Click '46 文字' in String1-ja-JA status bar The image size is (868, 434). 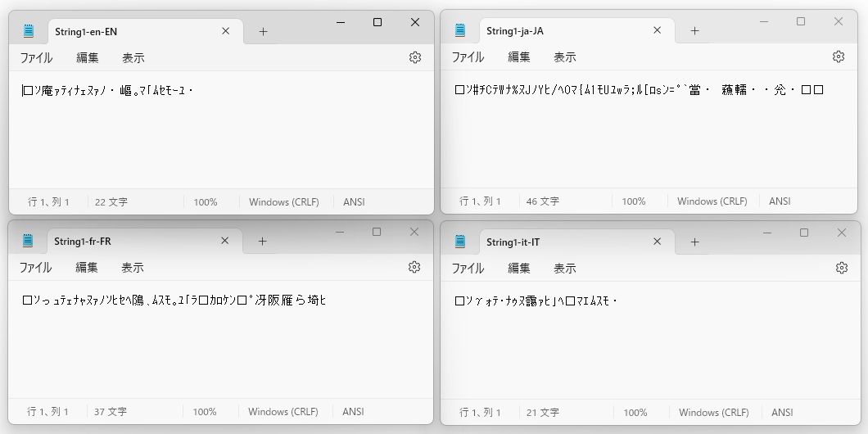coord(542,201)
